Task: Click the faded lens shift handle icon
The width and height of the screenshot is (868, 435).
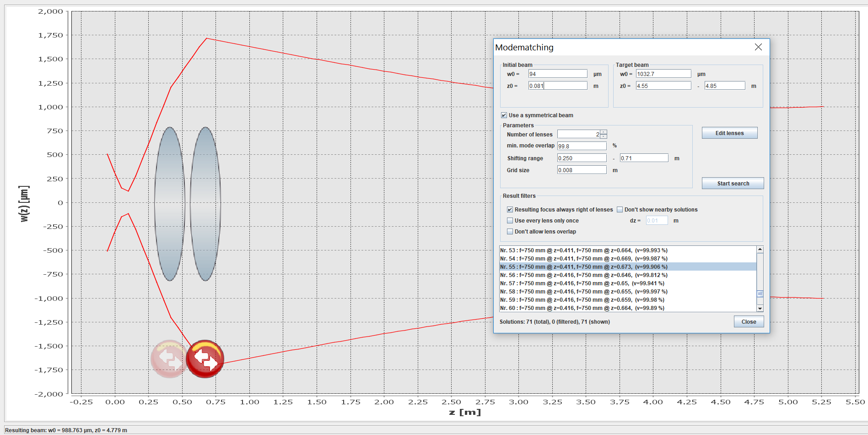Action: pos(169,359)
